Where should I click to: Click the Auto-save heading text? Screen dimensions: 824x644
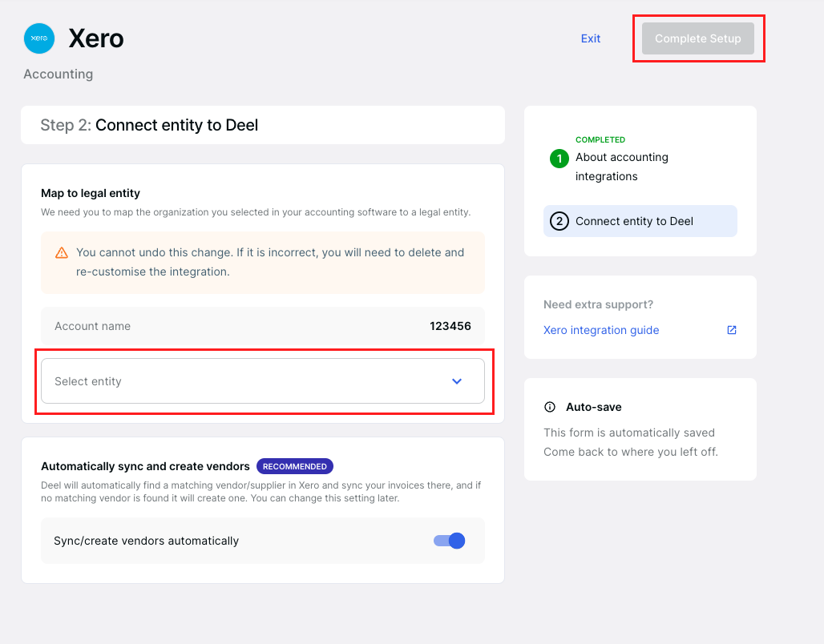coord(594,407)
